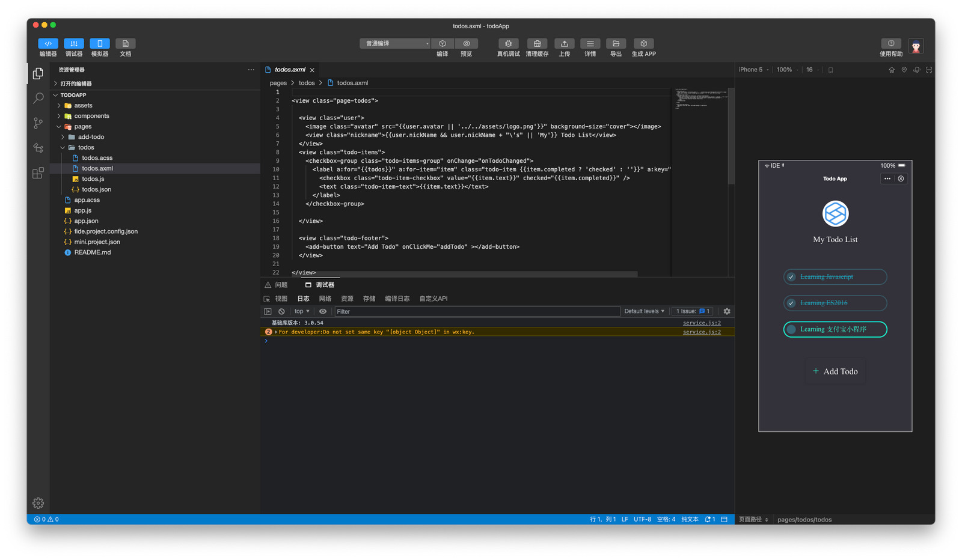Viewport: 962px width, 560px height.
Task: Start 真机调试 real device debugging
Action: [x=508, y=43]
